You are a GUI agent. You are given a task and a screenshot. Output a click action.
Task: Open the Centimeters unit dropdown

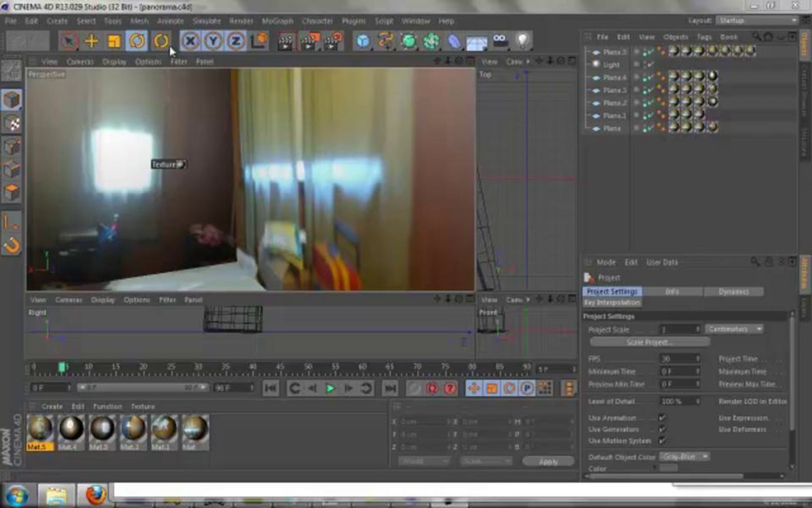tap(734, 329)
